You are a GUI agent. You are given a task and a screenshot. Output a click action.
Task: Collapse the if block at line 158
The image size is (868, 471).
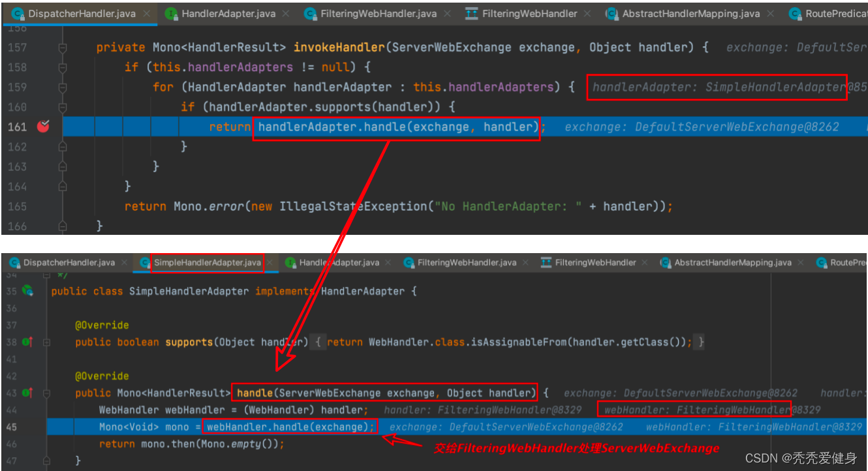[63, 67]
